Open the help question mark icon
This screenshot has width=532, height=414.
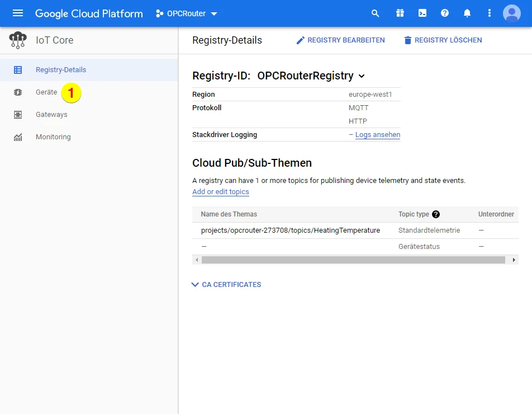[445, 13]
